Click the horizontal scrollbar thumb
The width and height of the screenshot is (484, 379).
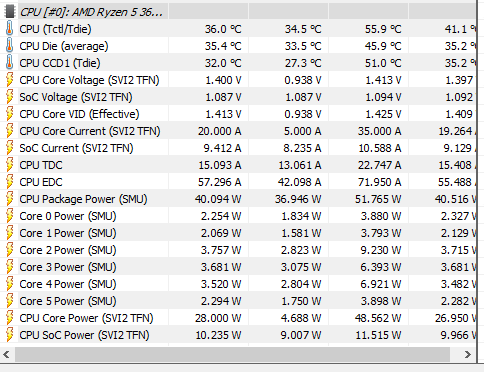pos(232,354)
